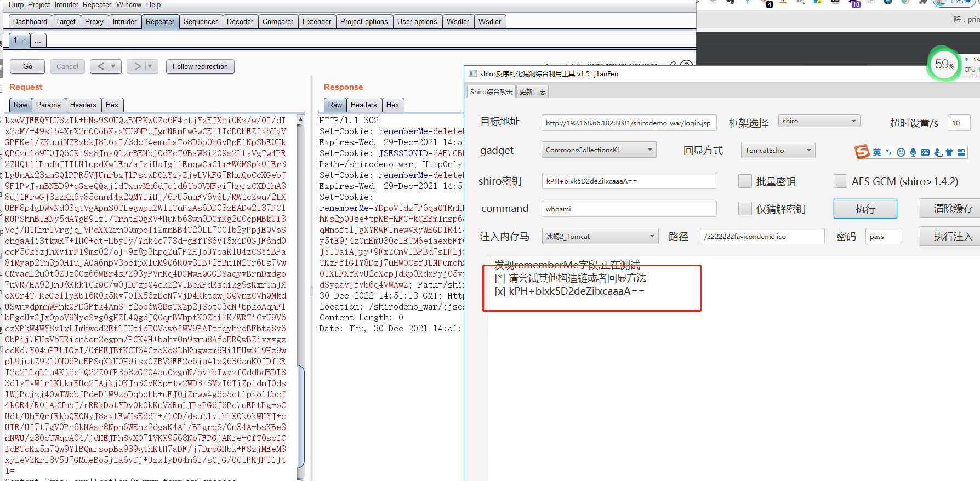Viewport: 980px width, 481px height.
Task: Enable AES GCM (shiro>1.4.2) checkbox
Action: (x=840, y=181)
